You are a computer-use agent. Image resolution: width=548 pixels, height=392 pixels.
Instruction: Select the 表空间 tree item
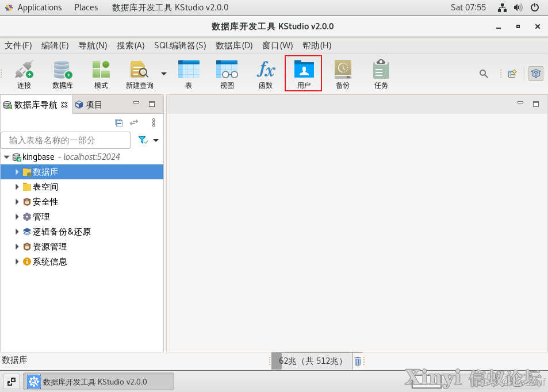pyautogui.click(x=41, y=187)
